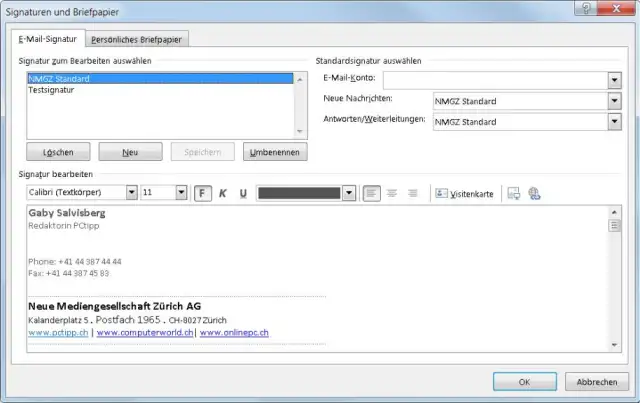The width and height of the screenshot is (640, 403).
Task: Align signature text left
Action: [x=371, y=193]
